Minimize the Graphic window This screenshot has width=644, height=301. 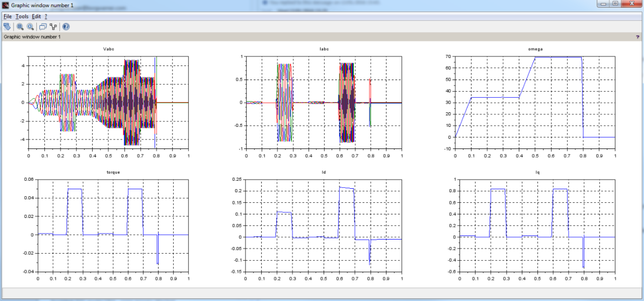[603, 4]
